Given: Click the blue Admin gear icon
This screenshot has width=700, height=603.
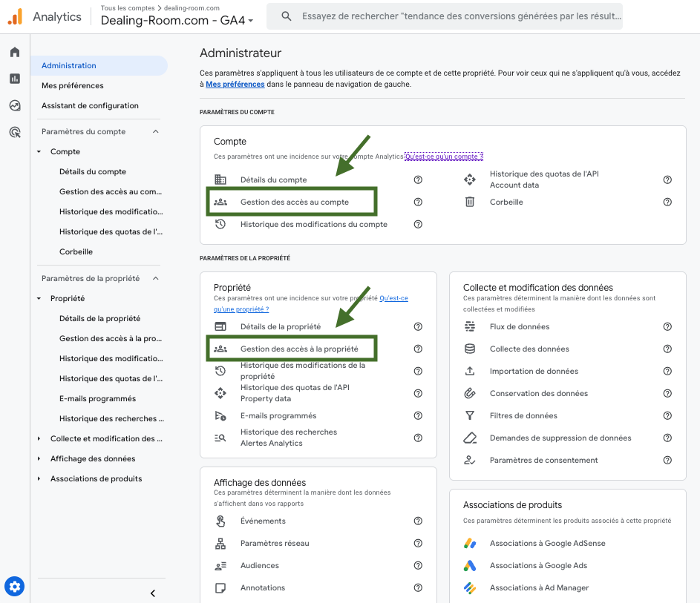Looking at the screenshot, I should point(15,587).
